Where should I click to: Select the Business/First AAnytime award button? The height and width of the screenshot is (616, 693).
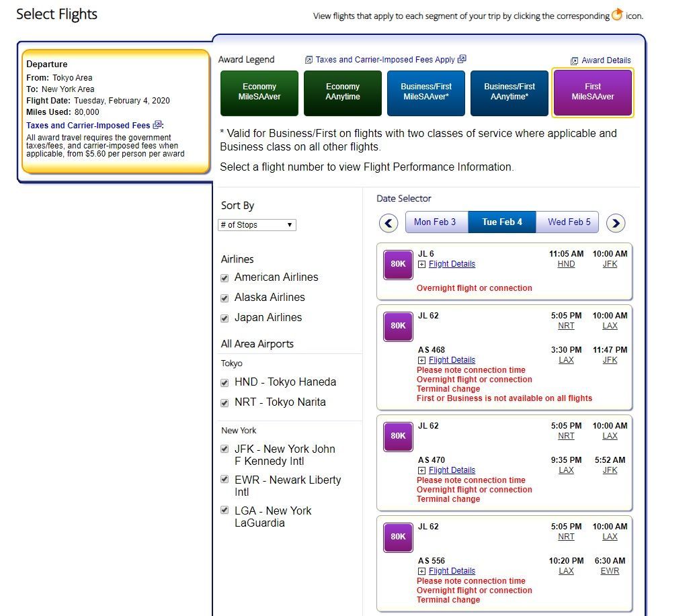(x=509, y=93)
